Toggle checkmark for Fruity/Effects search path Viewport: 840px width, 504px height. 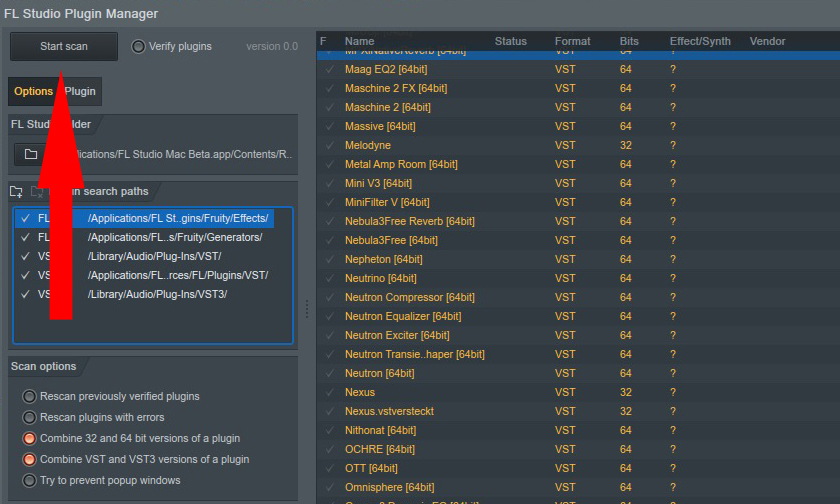point(25,218)
